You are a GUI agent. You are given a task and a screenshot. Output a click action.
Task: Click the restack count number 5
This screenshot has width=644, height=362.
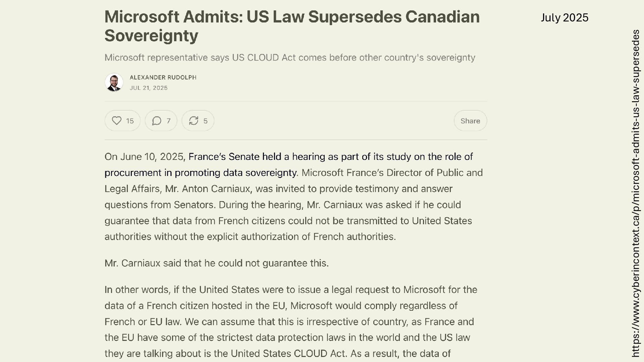pyautogui.click(x=205, y=121)
